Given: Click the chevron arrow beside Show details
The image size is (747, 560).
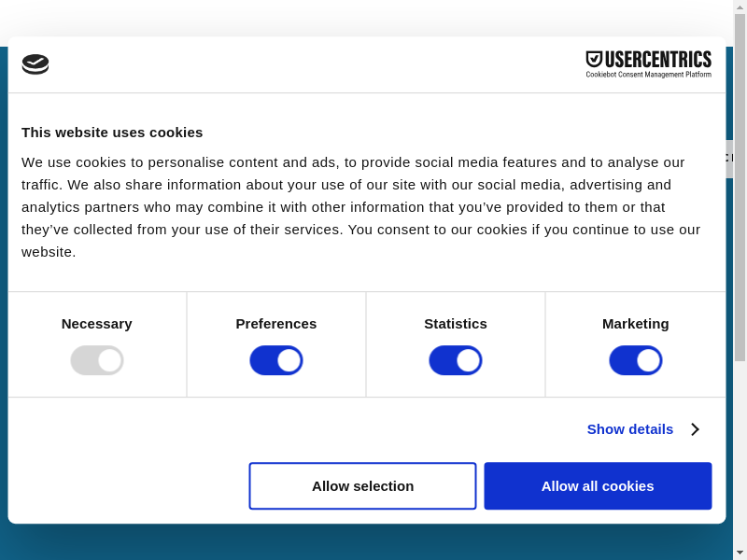Looking at the screenshot, I should click(x=695, y=429).
